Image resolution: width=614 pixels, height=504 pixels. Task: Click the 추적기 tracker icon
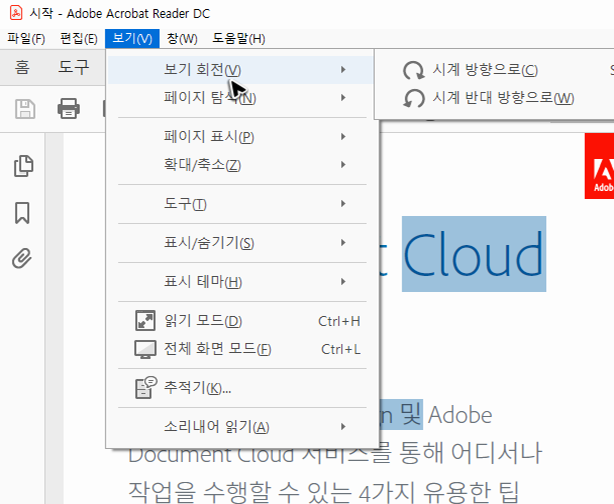(146, 388)
